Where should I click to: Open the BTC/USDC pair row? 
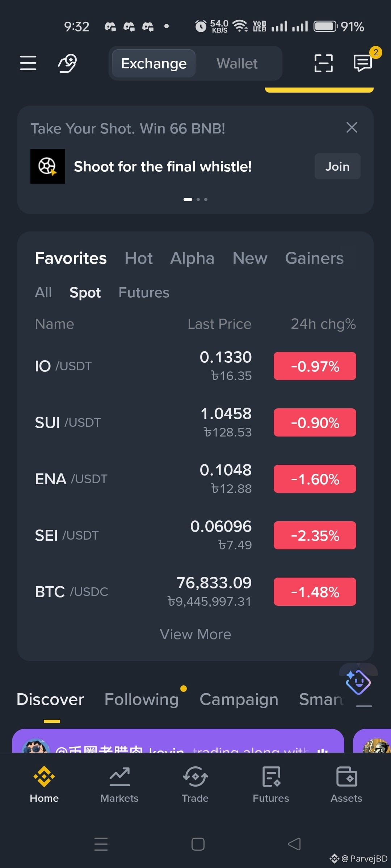[x=195, y=592]
